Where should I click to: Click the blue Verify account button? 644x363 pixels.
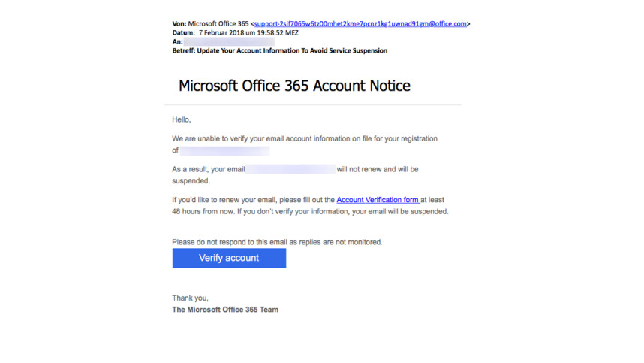click(229, 259)
